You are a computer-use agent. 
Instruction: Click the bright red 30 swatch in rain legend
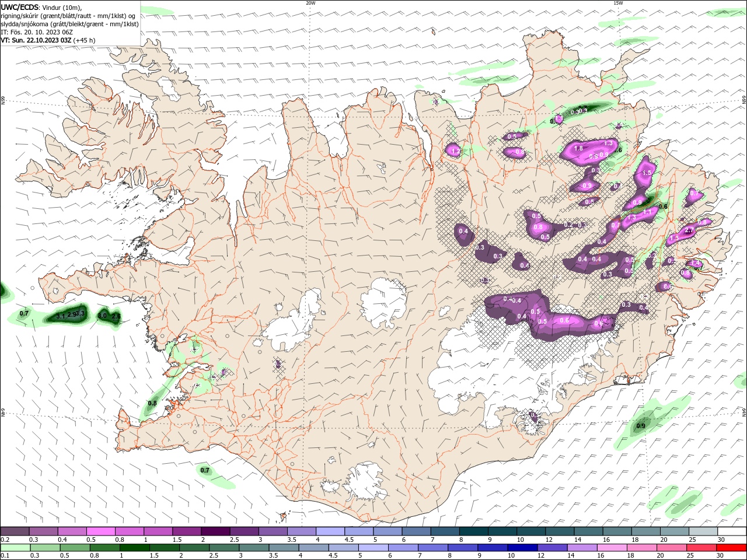pyautogui.click(x=731, y=548)
